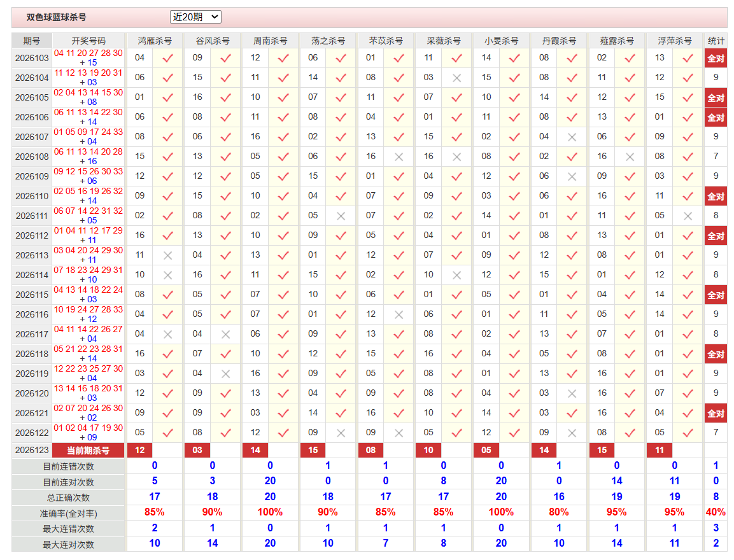The height and width of the screenshot is (560, 734).
Task: Click the red 08 badge under 芣苡杀号
Action: [371, 450]
